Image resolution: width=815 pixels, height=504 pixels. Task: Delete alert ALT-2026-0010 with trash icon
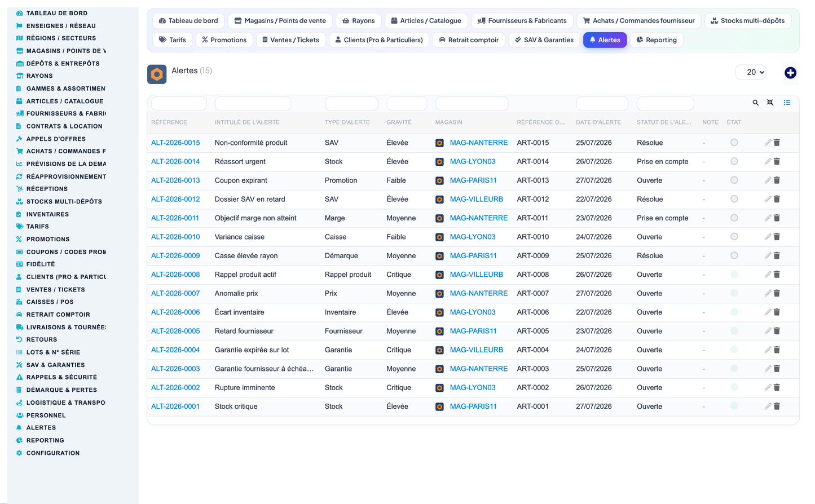point(777,237)
